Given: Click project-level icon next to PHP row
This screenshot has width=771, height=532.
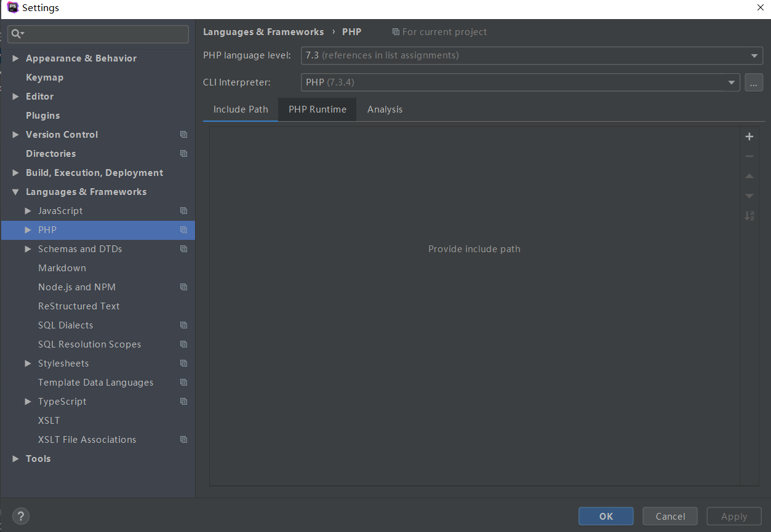Looking at the screenshot, I should coord(183,230).
